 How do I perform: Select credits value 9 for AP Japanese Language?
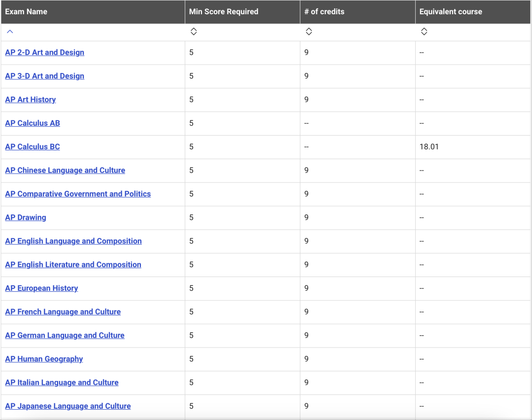pyautogui.click(x=306, y=406)
